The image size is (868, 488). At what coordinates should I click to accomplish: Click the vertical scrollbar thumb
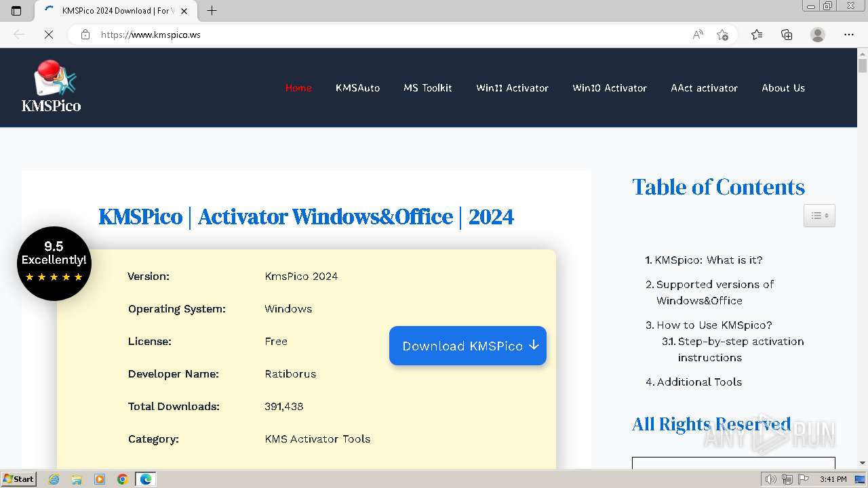click(x=862, y=66)
